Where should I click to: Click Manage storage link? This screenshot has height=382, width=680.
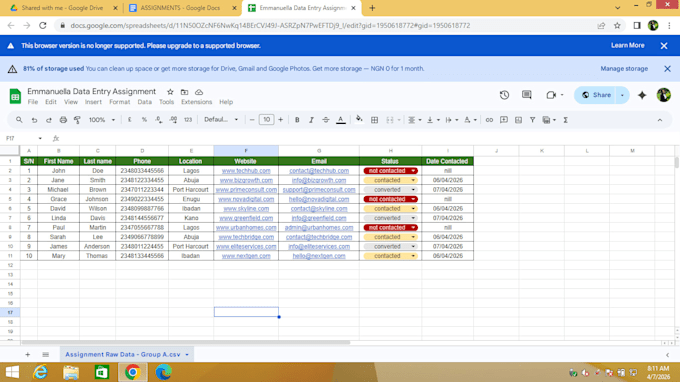point(624,69)
